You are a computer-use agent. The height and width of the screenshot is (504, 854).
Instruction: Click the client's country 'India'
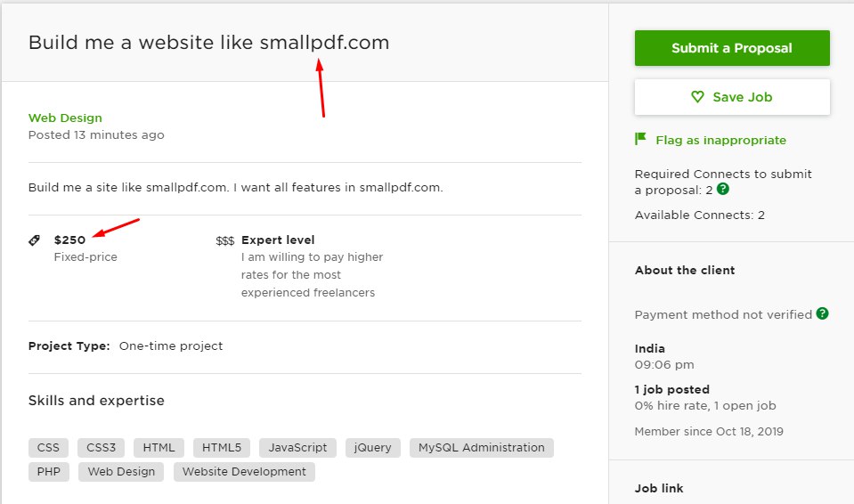[650, 349]
